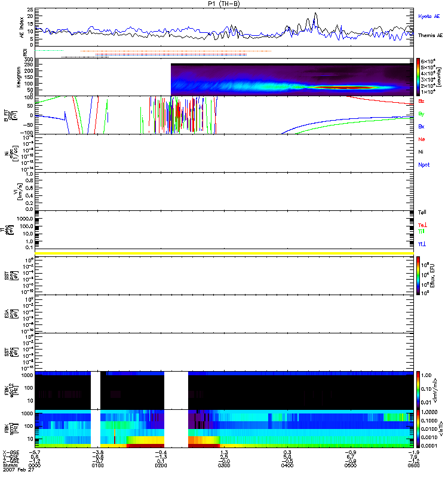
Task: Select the Themis AE legend label
Action: [x=430, y=35]
